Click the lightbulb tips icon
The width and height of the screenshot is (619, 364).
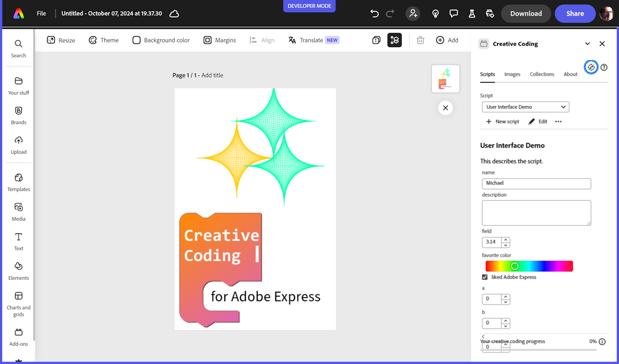coord(436,14)
